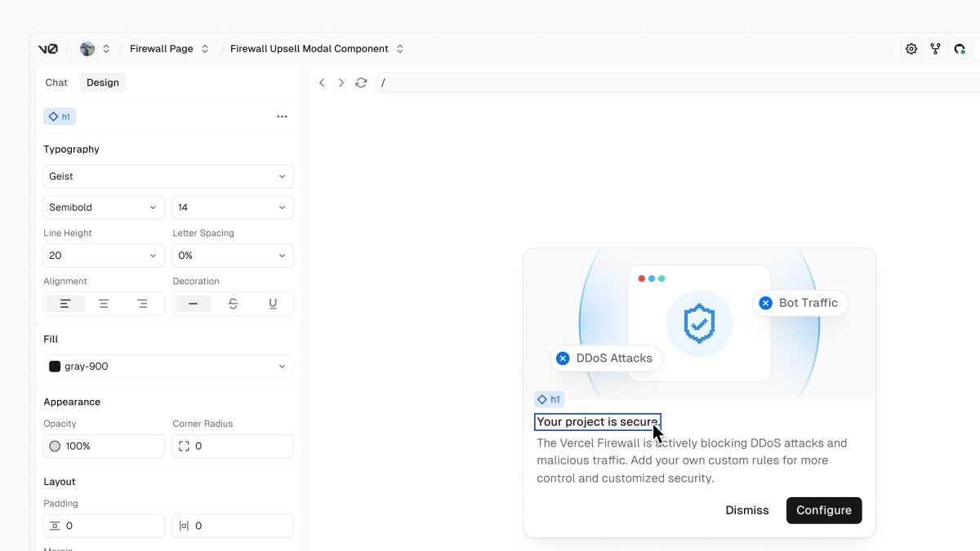Apply underline decoration
The width and height of the screenshot is (980, 551).
(x=273, y=304)
